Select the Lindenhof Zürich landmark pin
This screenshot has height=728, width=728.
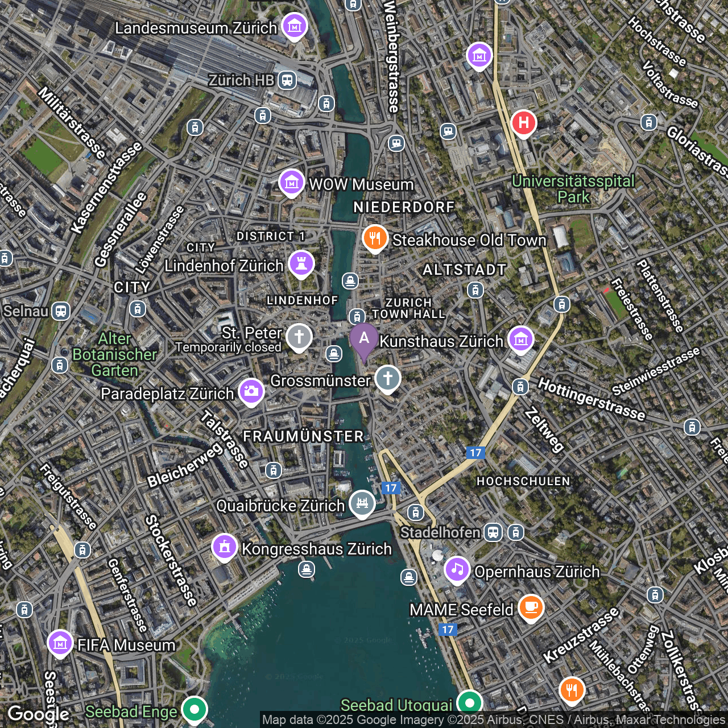tap(301, 264)
